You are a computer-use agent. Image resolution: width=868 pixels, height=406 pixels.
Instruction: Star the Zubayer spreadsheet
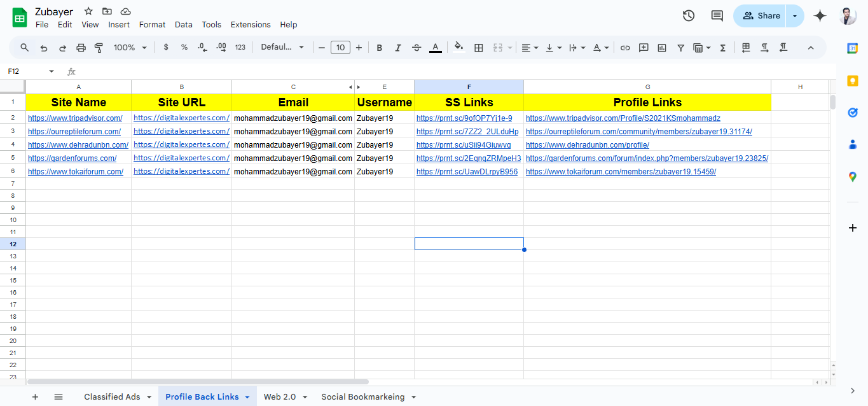tap(88, 11)
